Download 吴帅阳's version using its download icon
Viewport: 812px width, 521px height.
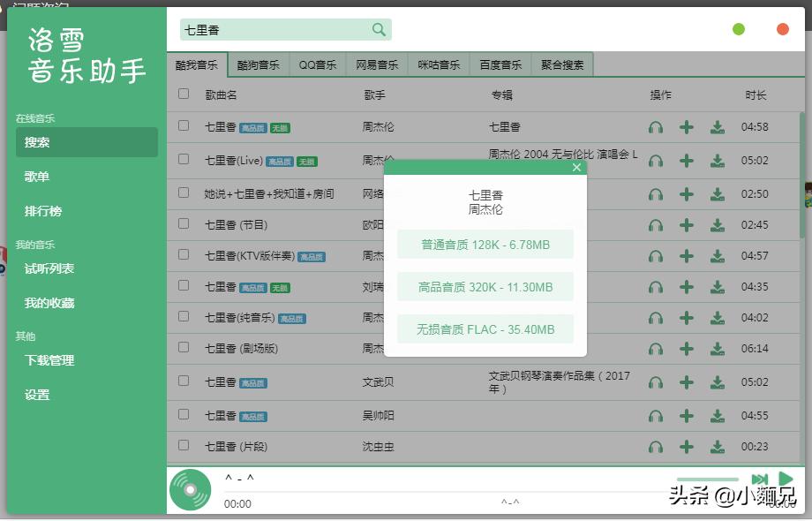718,415
